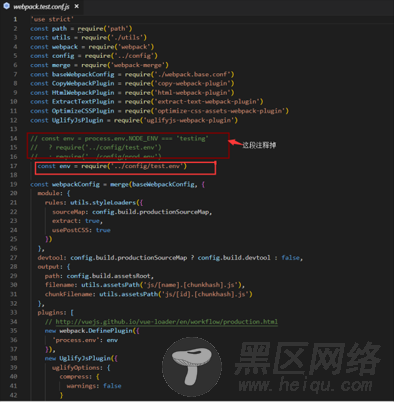The image size is (394, 402).
Task: Click 'UglifyJsPlugin' declaration on line 12
Action: pyautogui.click(x=78, y=120)
